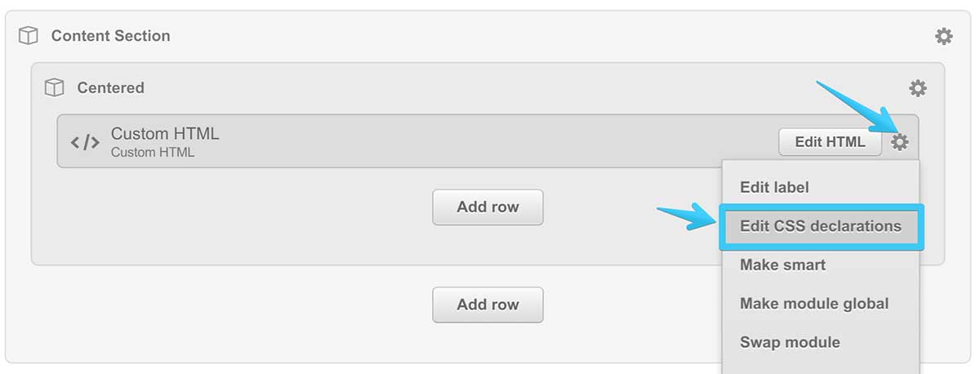Choose Make smart from the menu
This screenshot has height=374, width=980.
point(782,265)
